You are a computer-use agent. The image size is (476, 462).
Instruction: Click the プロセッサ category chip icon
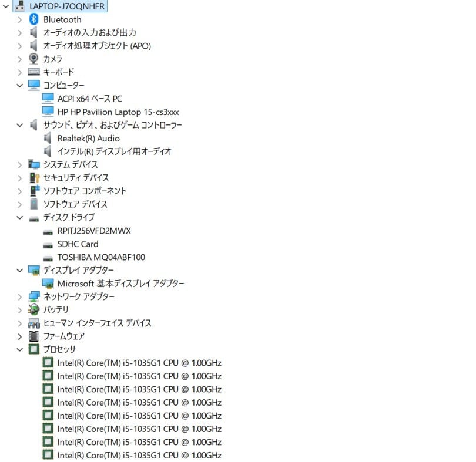pos(33,349)
